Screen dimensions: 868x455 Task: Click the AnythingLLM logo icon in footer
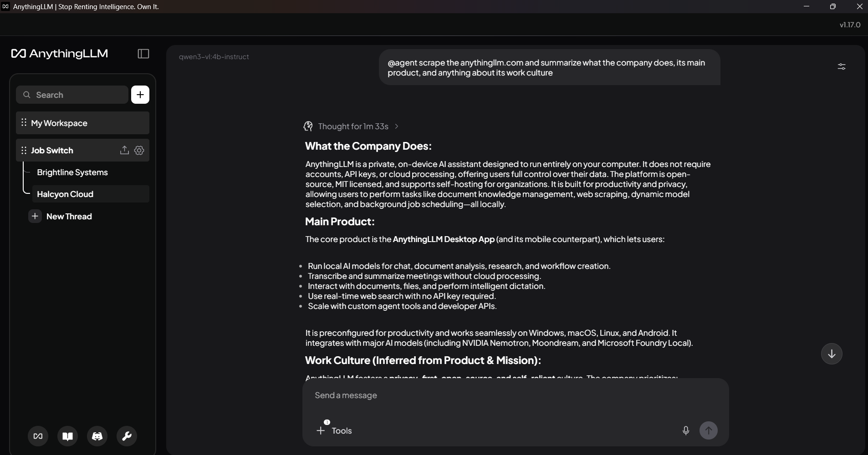[38, 436]
